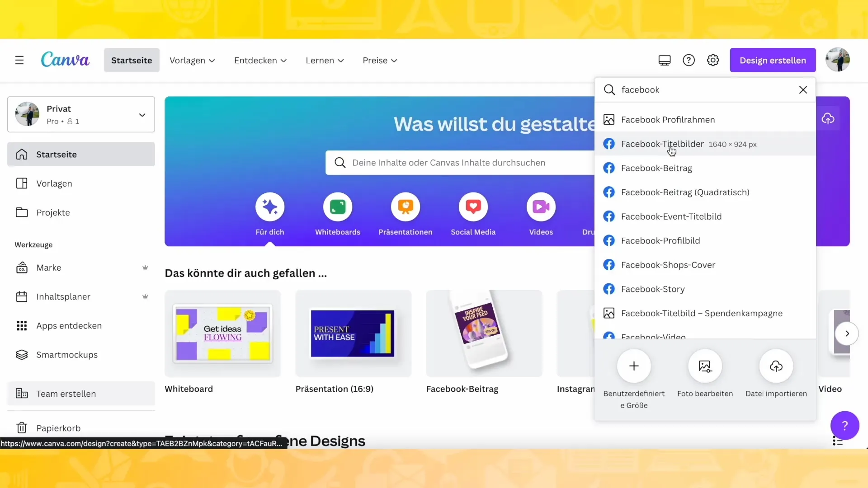The height and width of the screenshot is (488, 868).
Task: Select Facebook-Beitrag template type
Action: (x=656, y=168)
